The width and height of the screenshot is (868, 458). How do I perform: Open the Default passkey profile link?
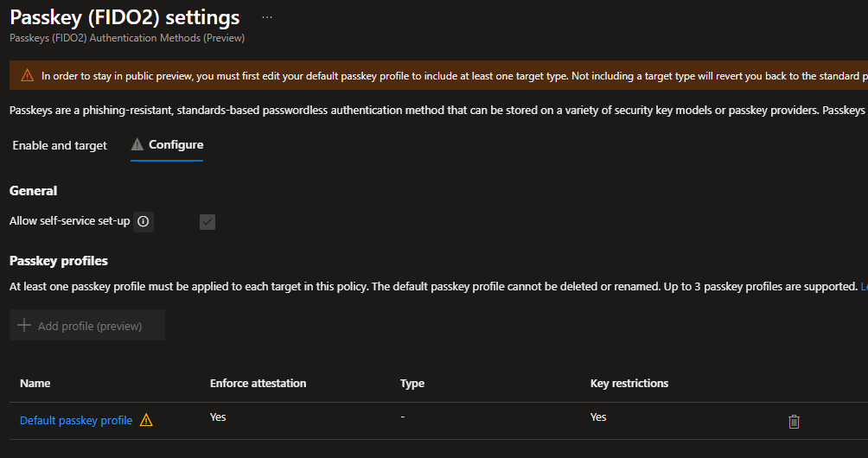76,421
